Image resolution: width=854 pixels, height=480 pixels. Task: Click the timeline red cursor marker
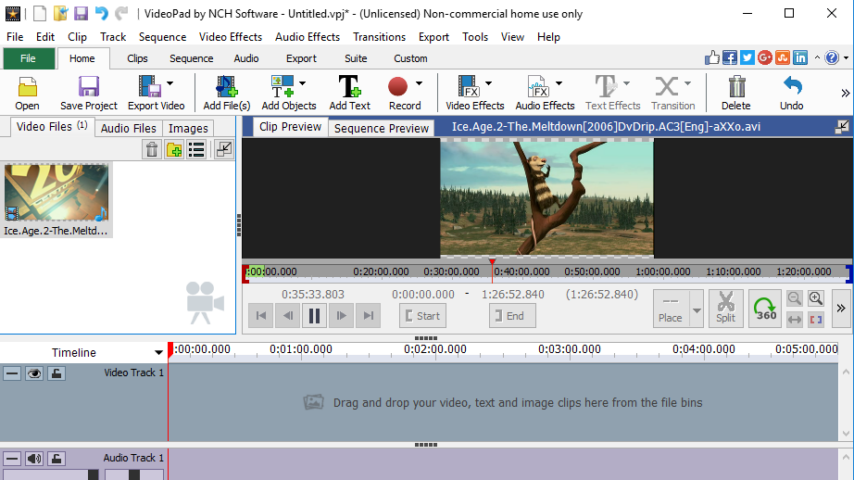click(x=170, y=350)
